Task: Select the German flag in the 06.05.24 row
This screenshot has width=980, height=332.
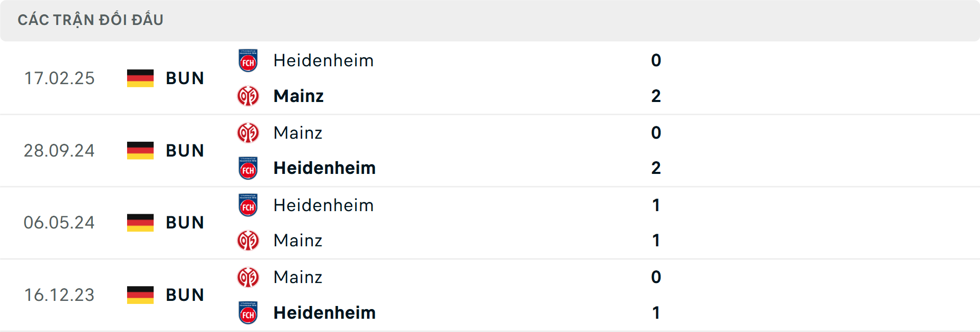Action: (x=140, y=223)
